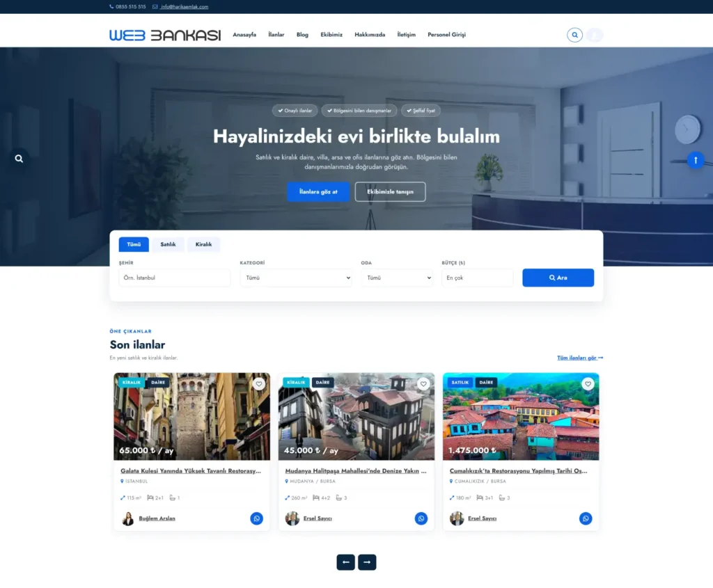The height and width of the screenshot is (588, 713).
Task: Open the Cumalıkızık village listing photo
Action: click(521, 416)
